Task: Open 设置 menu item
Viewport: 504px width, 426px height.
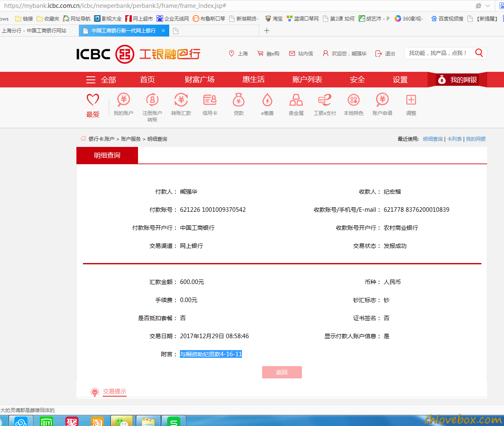Action: (400, 80)
